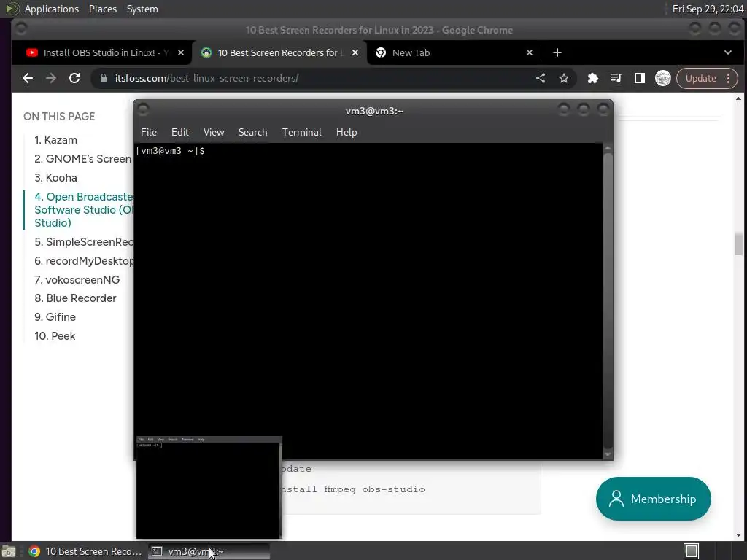Jump to 8. Blue Recorder section
Viewport: 747px width, 560px height.
tap(75, 298)
